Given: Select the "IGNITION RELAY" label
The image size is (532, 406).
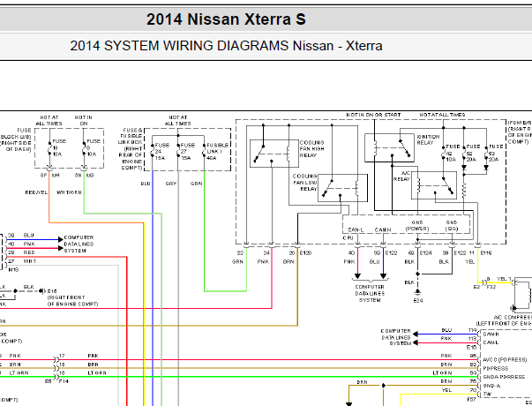Looking at the screenshot, I should pyautogui.click(x=428, y=139).
